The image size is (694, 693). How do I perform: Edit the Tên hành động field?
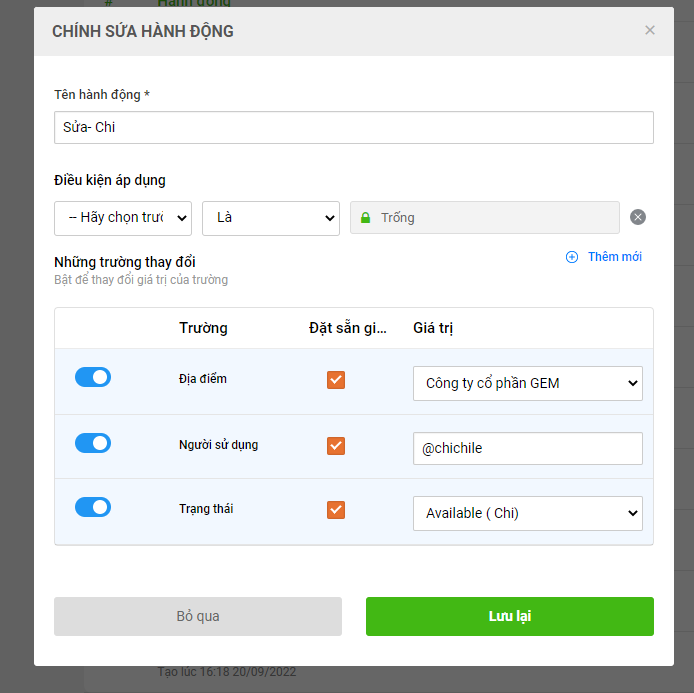[354, 127]
